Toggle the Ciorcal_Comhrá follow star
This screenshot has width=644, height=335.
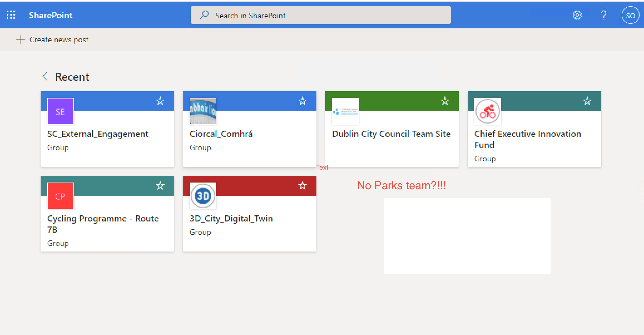pyautogui.click(x=303, y=101)
